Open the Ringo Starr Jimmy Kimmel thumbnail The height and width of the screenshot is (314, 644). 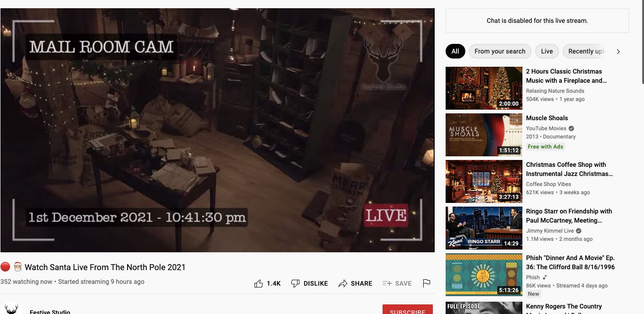484,228
